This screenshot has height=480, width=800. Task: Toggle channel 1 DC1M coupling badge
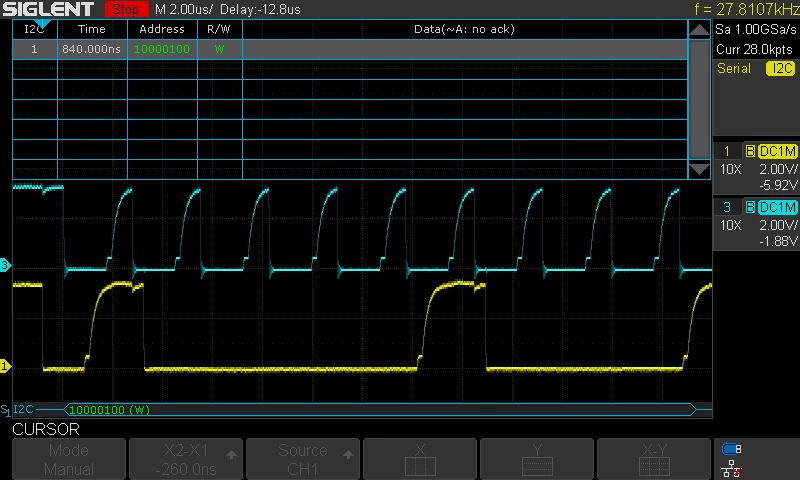point(778,151)
